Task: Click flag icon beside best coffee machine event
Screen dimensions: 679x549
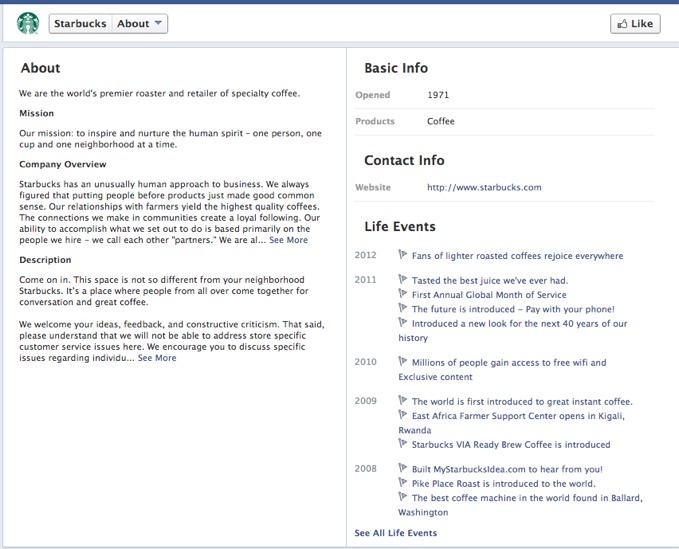Action: (403, 497)
